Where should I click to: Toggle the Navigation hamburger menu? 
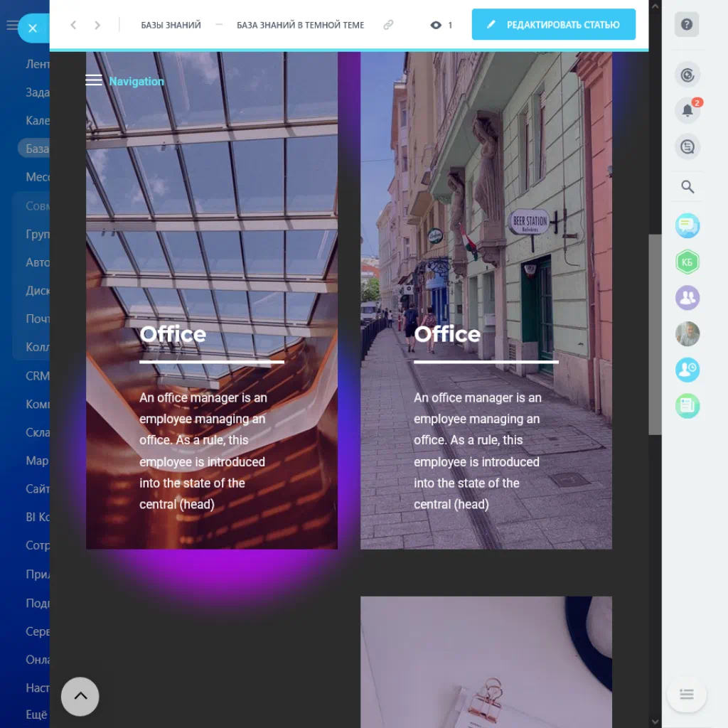point(94,81)
